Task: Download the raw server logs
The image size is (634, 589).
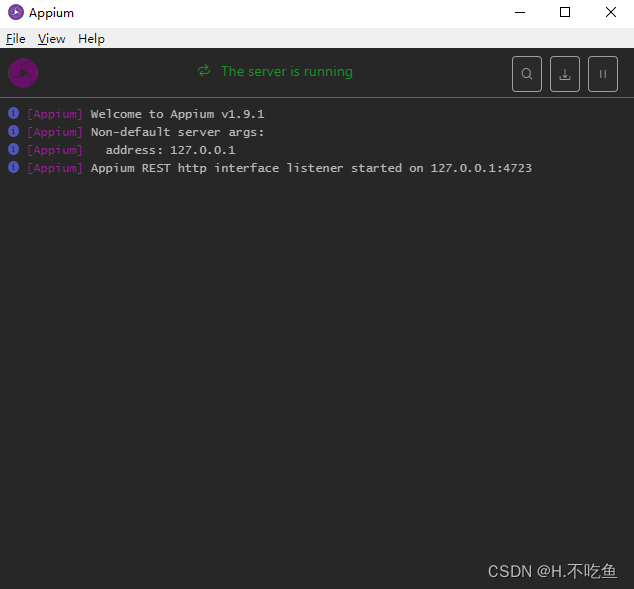Action: pos(564,74)
